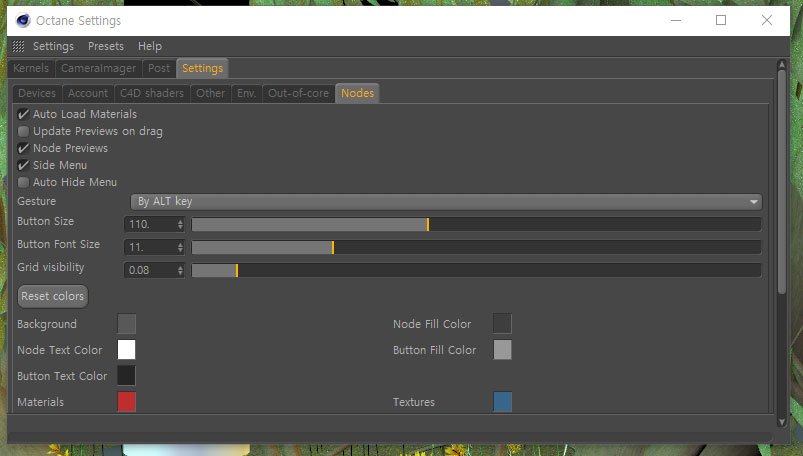Open the Other sub-tab

(210, 93)
